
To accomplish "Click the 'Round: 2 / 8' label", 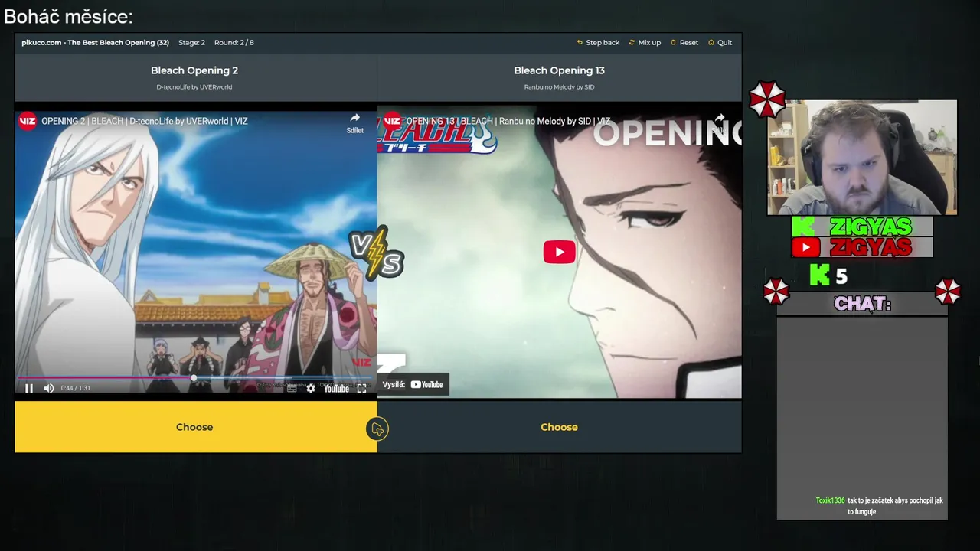I will click(234, 42).
